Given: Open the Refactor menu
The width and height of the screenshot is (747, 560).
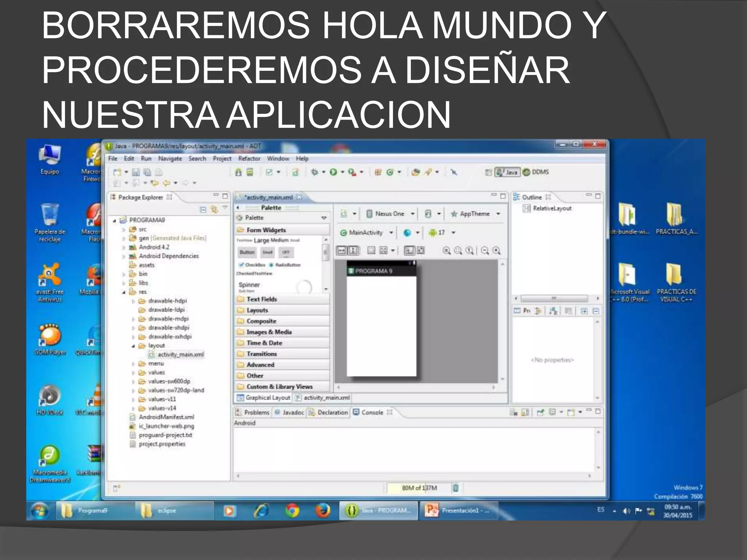Looking at the screenshot, I should click(249, 159).
